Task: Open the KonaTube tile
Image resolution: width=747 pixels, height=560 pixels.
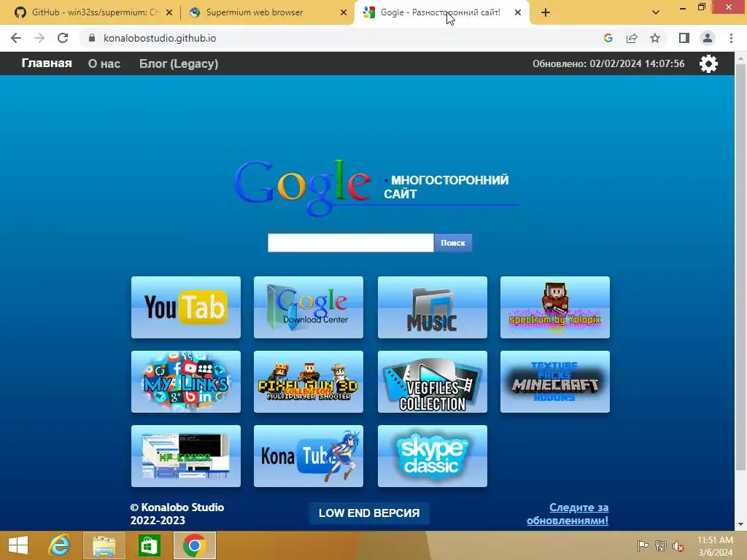Action: click(309, 456)
